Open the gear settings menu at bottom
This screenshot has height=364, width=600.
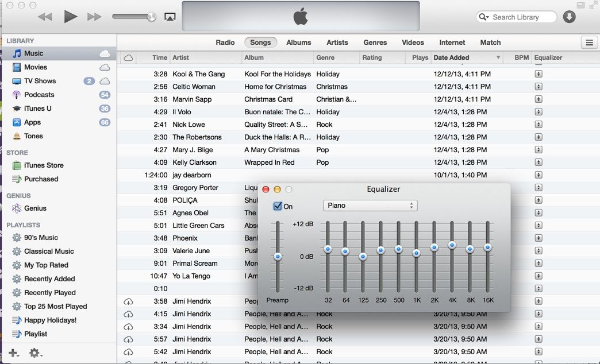click(x=35, y=353)
